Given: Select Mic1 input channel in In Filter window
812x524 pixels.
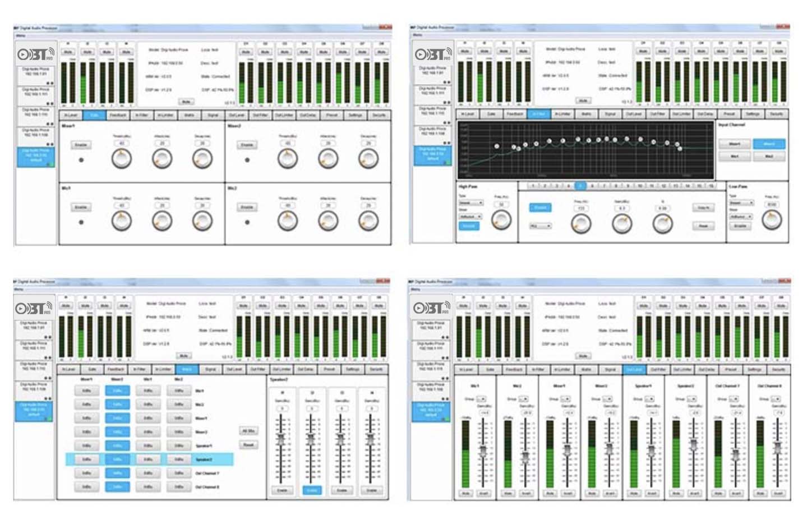Looking at the screenshot, I should [x=735, y=157].
